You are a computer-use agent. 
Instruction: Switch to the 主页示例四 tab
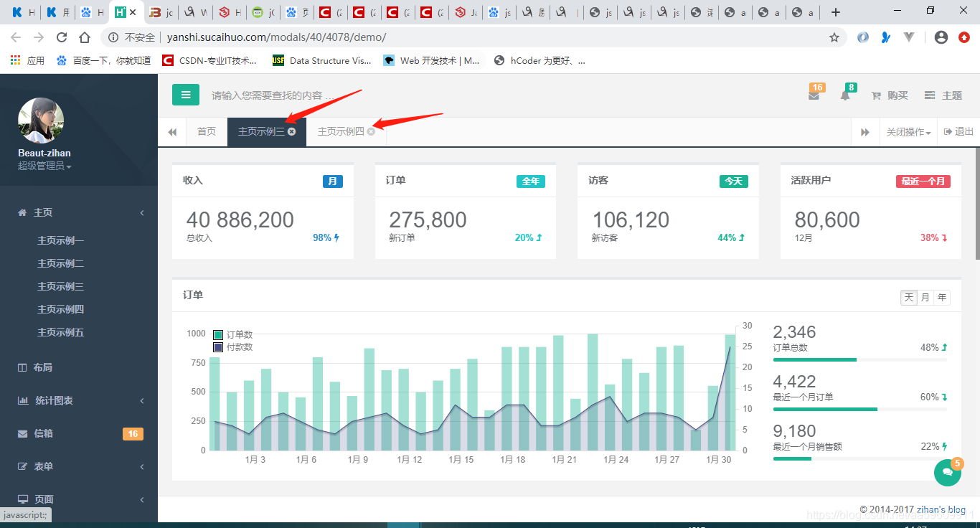click(341, 132)
